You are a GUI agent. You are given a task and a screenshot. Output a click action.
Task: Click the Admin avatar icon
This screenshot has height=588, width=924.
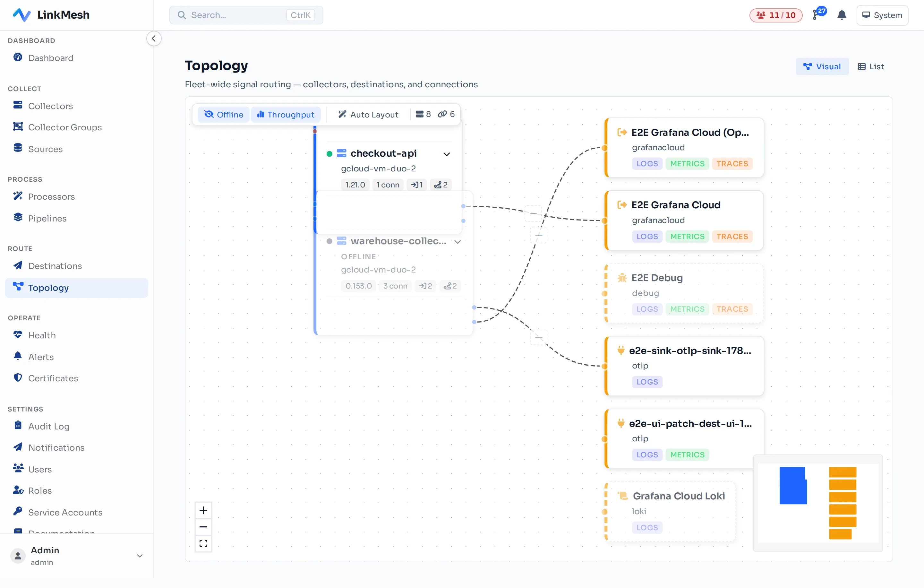pos(18,555)
